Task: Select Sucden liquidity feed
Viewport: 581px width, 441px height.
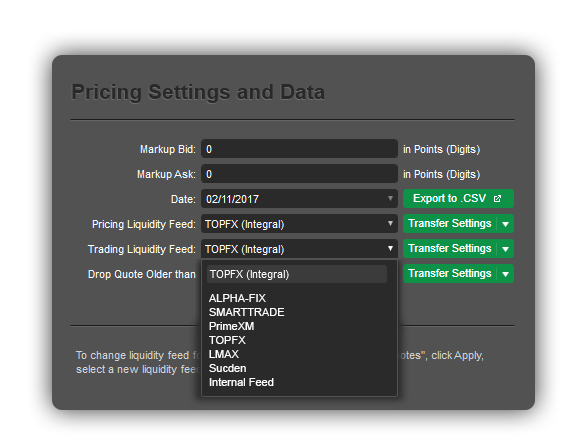Action: pyautogui.click(x=228, y=368)
